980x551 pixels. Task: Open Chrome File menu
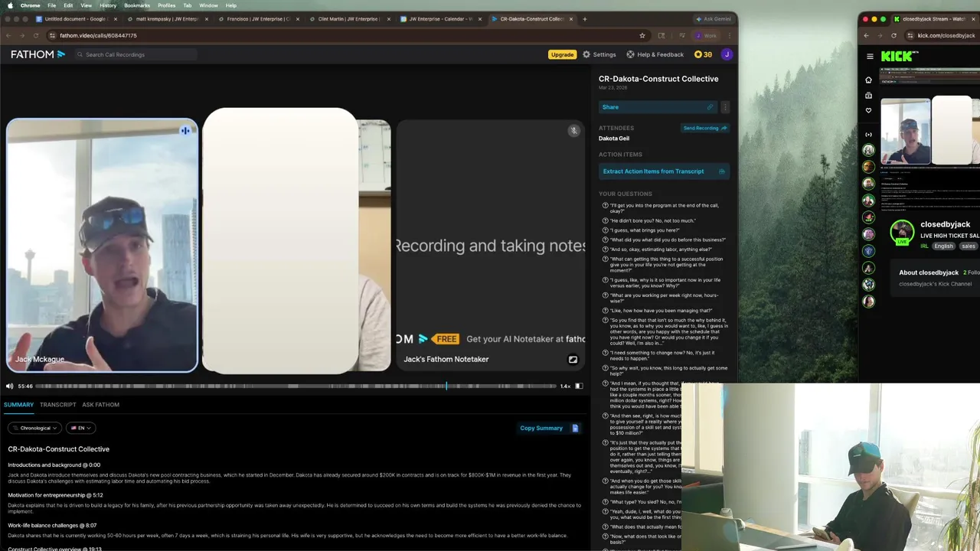[51, 5]
